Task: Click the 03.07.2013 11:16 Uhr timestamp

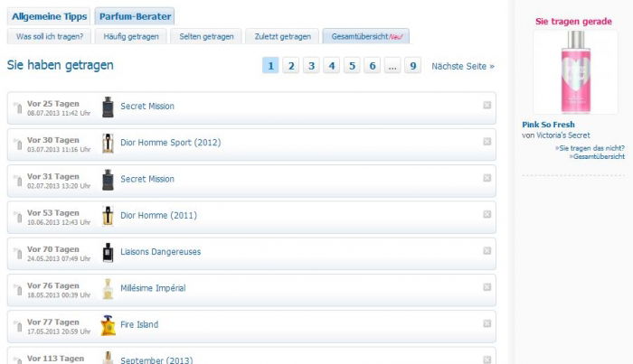Action: coord(59,150)
